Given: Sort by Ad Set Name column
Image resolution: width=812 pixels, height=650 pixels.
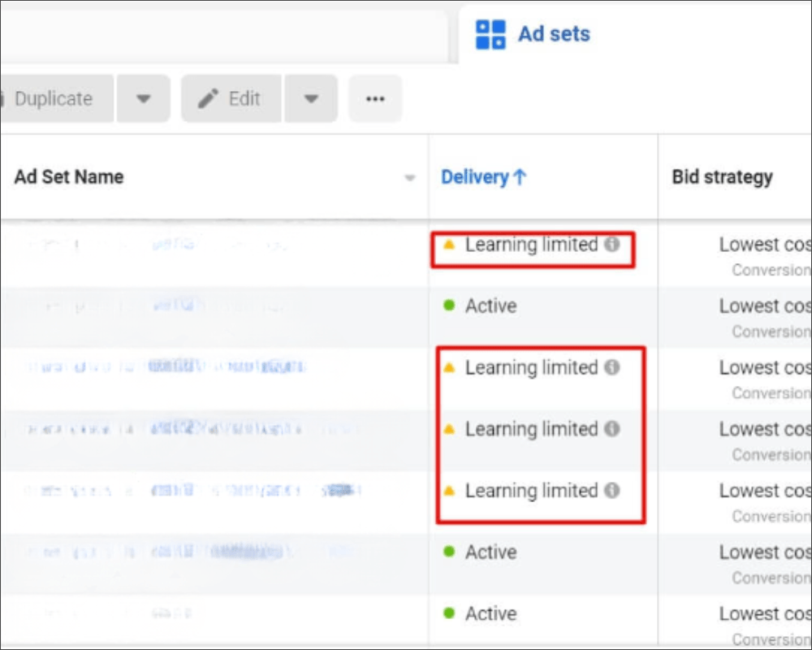Looking at the screenshot, I should pos(69,177).
